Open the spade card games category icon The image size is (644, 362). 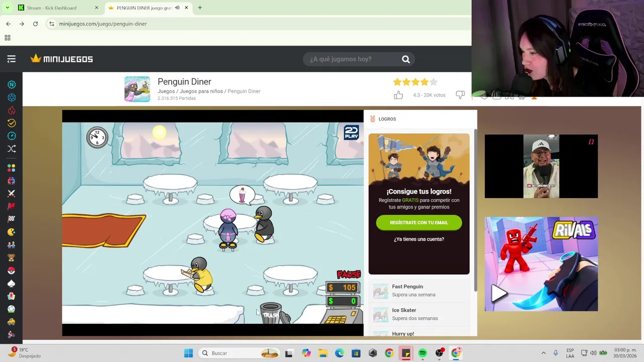pos(12,284)
